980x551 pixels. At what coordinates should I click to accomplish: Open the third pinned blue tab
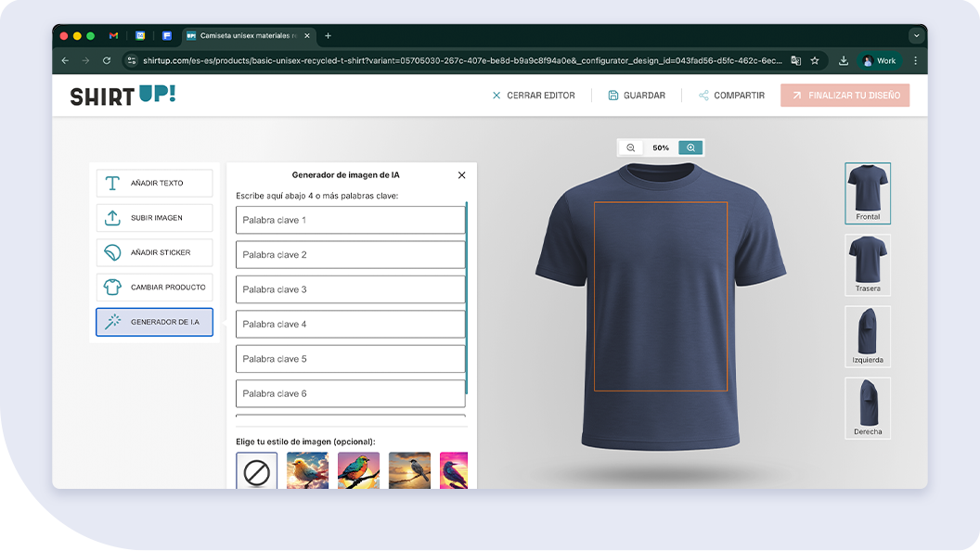(x=167, y=35)
